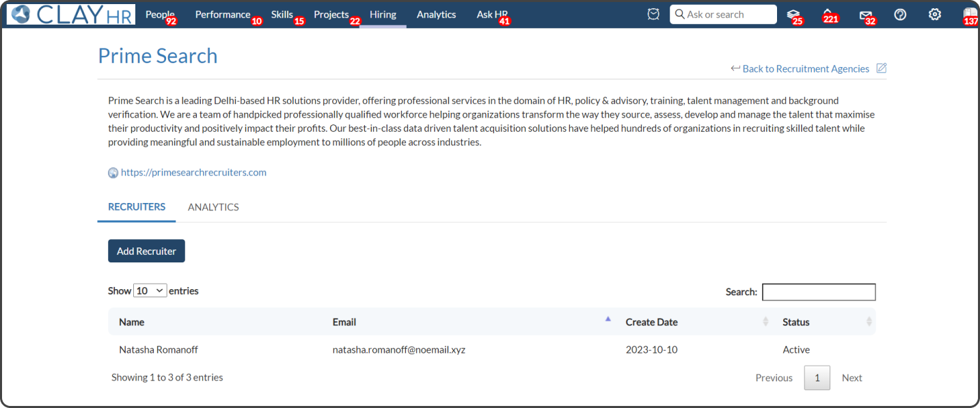Click the Next pagination button
The height and width of the screenshot is (408, 980).
(x=852, y=377)
